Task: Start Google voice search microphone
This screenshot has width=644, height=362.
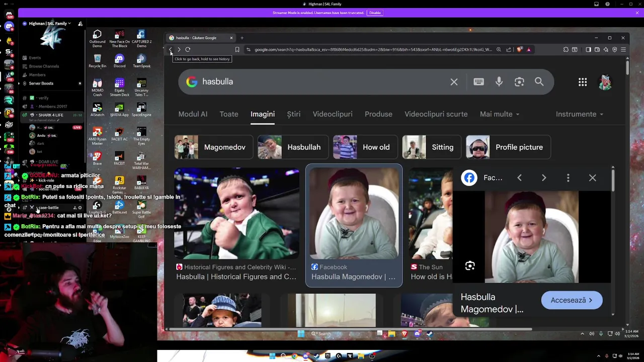Action: 499,81
